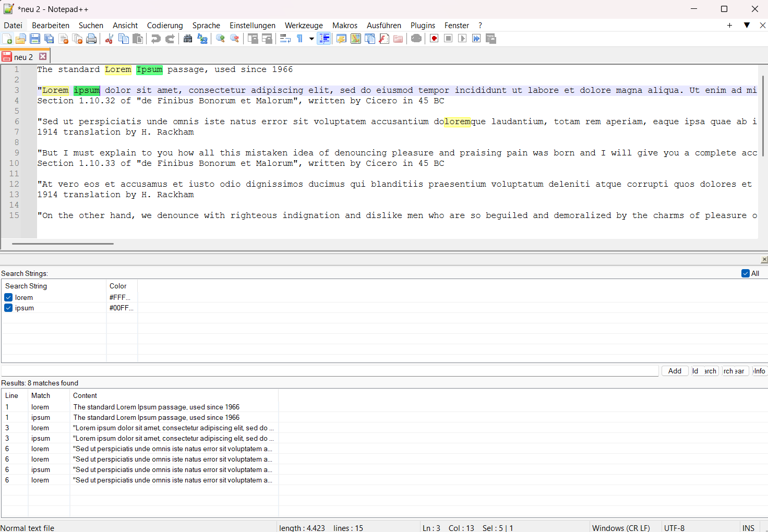Click the Close All documents icon
Screen dimensions: 768x532
[77, 39]
